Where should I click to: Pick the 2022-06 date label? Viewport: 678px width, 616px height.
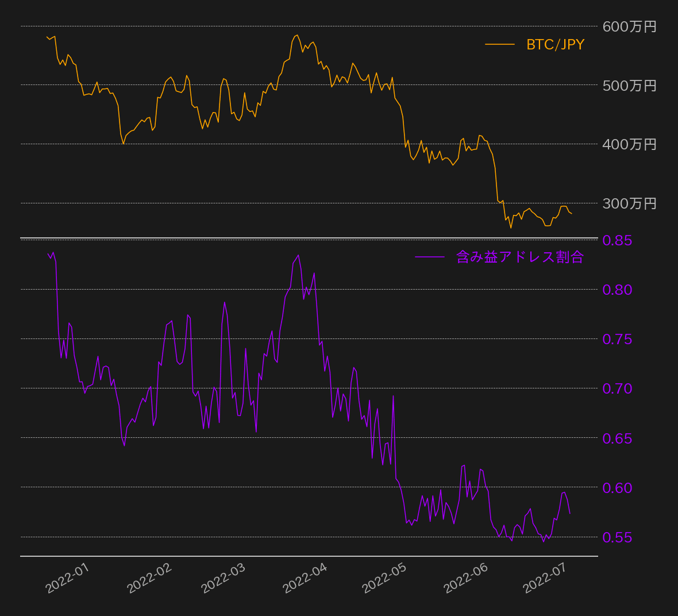point(466,578)
